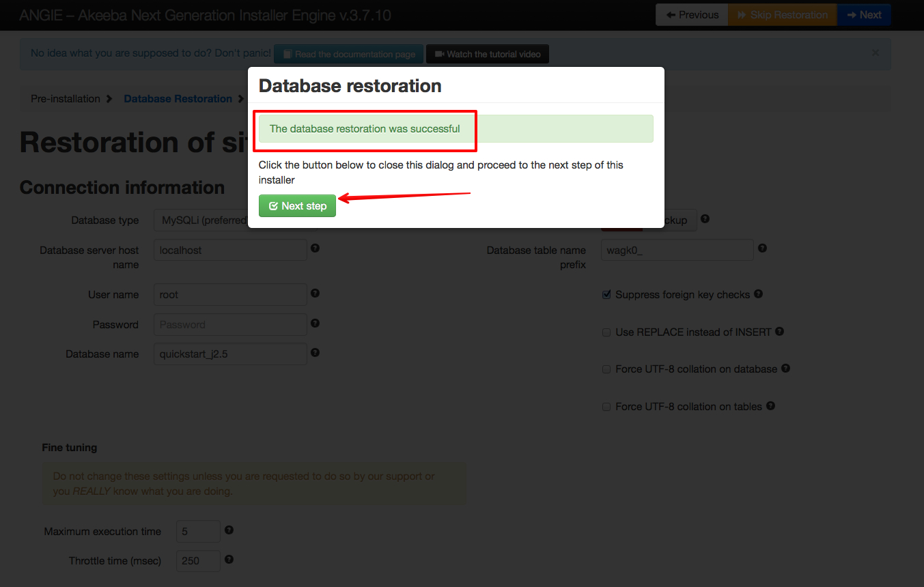Image resolution: width=924 pixels, height=587 pixels.
Task: Enable Force UTF-8 collation on tables
Action: tap(606, 407)
